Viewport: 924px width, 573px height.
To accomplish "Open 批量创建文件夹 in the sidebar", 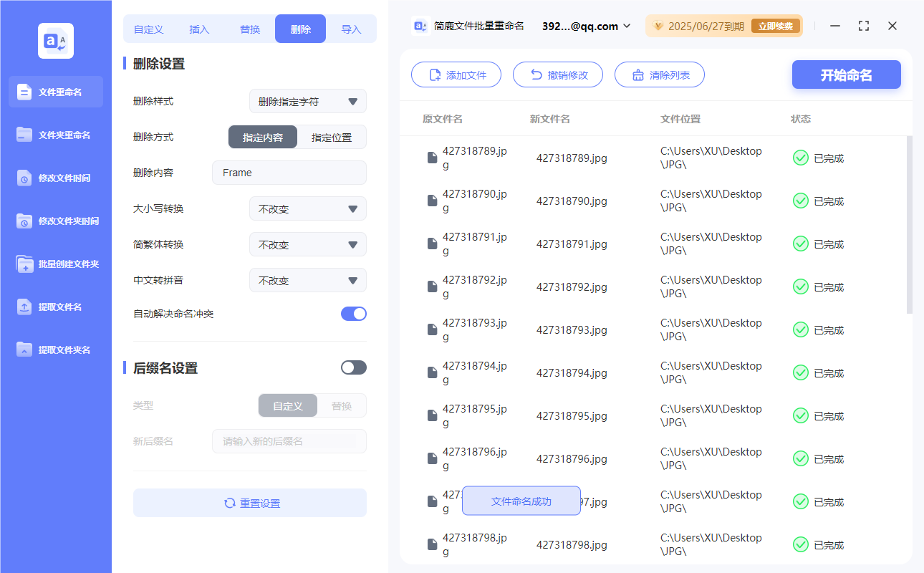I will point(56,264).
